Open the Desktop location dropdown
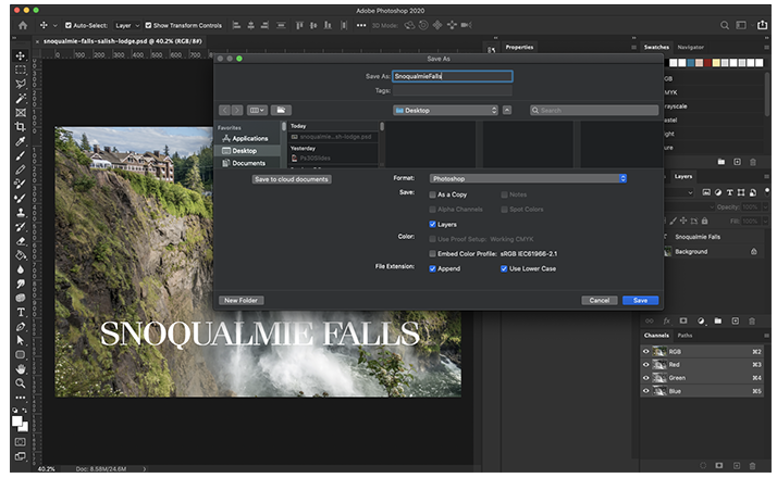Viewport: 777px width, 478px height. pyautogui.click(x=445, y=110)
